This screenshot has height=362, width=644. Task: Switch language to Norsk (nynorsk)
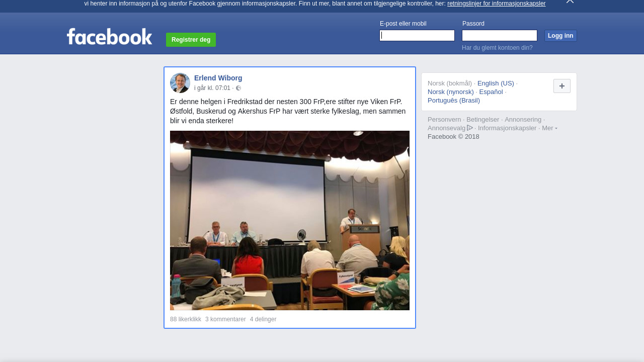pos(451,92)
